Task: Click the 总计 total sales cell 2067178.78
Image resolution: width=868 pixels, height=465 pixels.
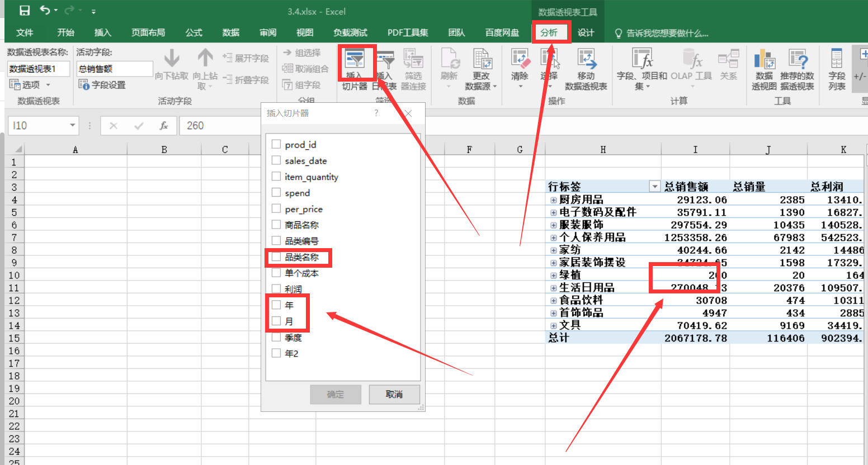Action: pos(695,338)
